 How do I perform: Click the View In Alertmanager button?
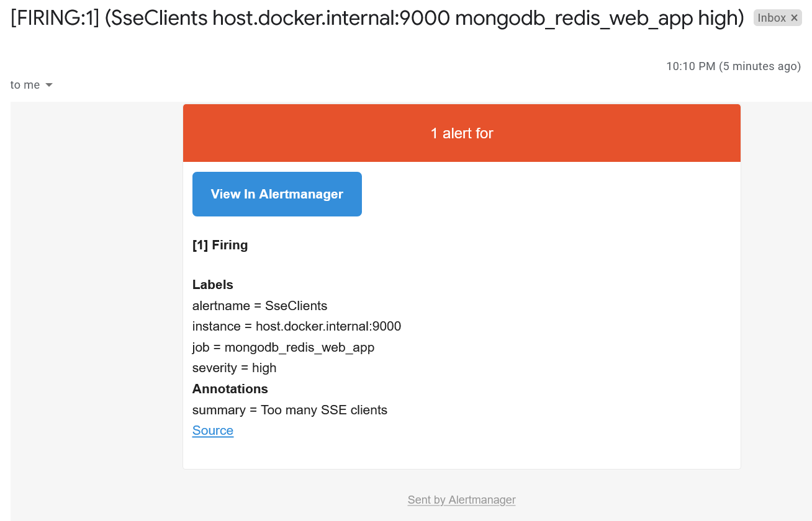point(277,194)
